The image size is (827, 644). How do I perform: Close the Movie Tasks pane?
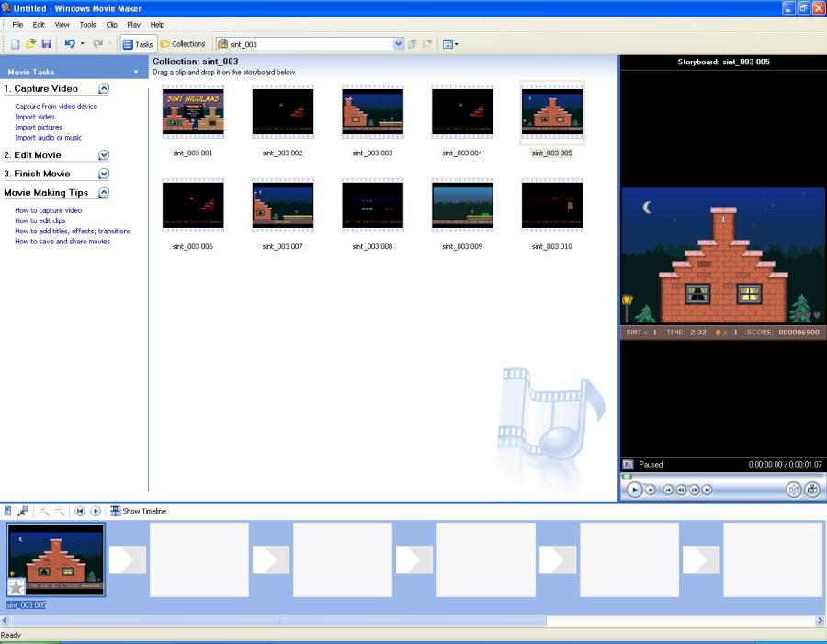pyautogui.click(x=136, y=72)
